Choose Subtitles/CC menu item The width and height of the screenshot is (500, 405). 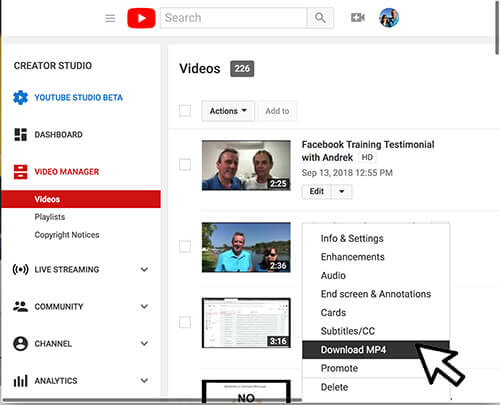(376, 331)
